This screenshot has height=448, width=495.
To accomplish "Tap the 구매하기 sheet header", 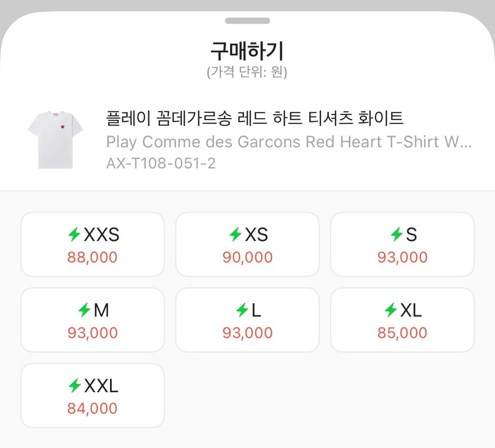I will (247, 51).
